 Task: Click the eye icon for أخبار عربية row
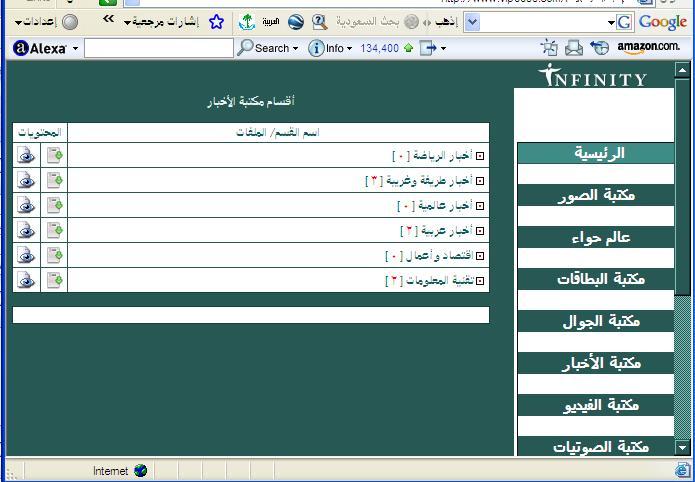click(26, 230)
